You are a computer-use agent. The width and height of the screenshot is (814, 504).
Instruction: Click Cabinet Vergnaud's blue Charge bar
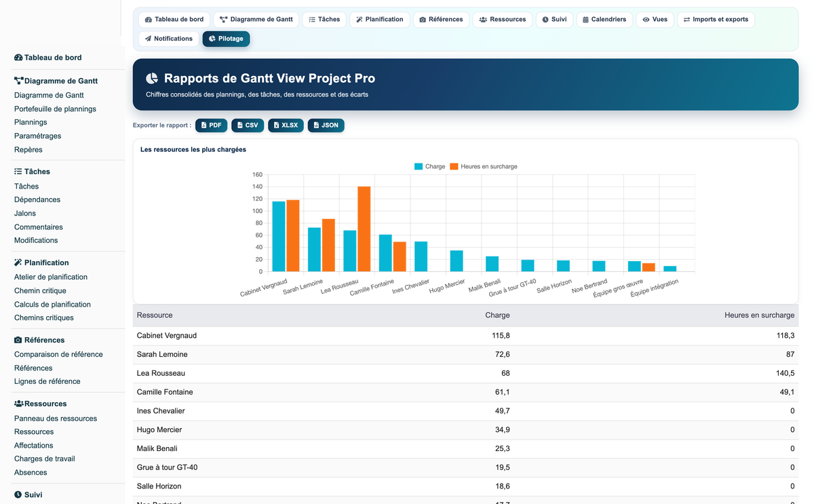(279, 237)
